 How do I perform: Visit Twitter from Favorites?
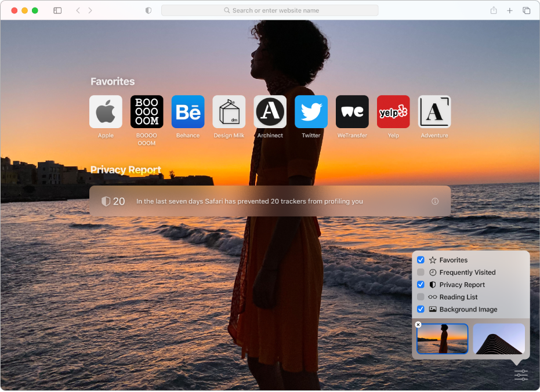point(311,111)
